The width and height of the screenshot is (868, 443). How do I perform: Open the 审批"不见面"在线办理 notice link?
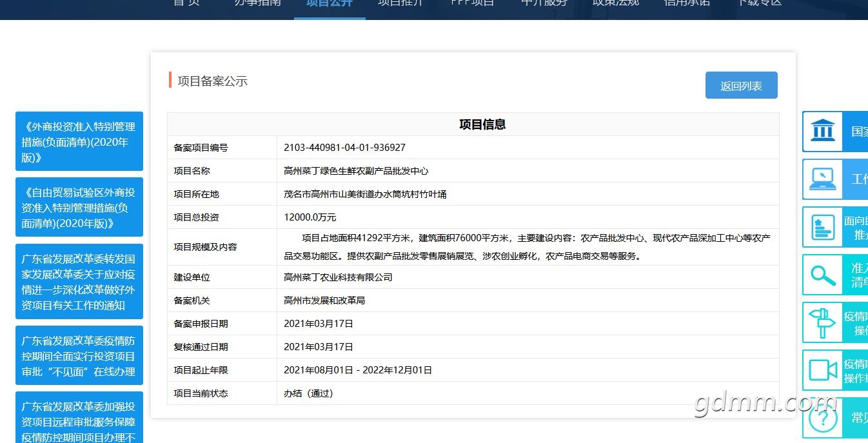79,356
